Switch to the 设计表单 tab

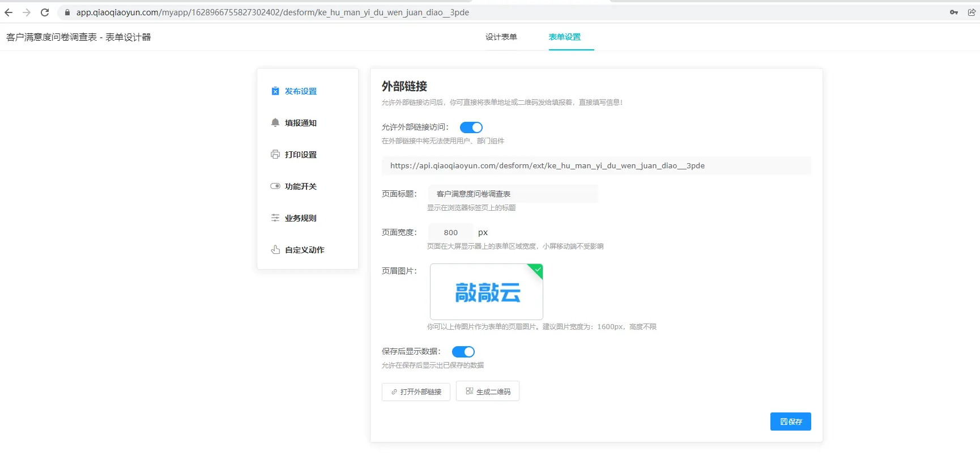point(501,37)
